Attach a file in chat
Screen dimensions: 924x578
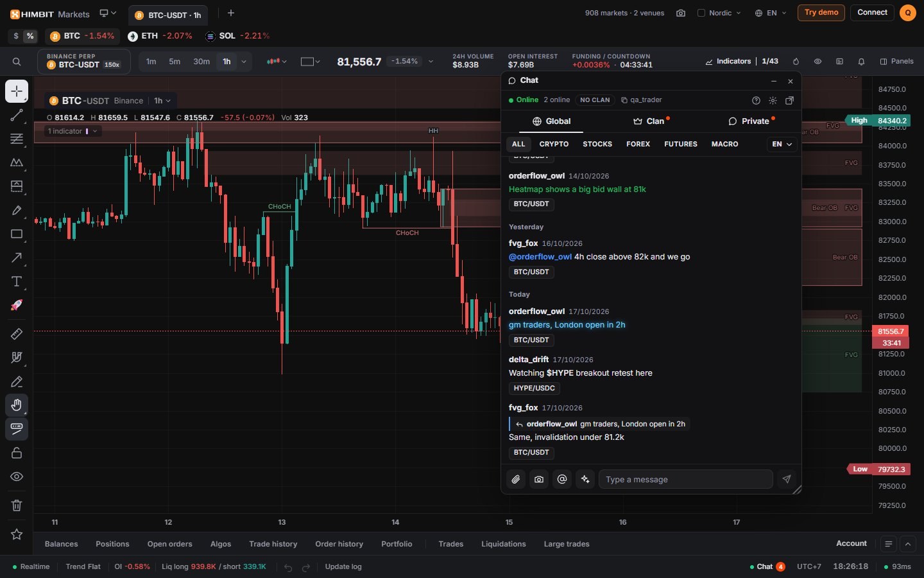(516, 479)
